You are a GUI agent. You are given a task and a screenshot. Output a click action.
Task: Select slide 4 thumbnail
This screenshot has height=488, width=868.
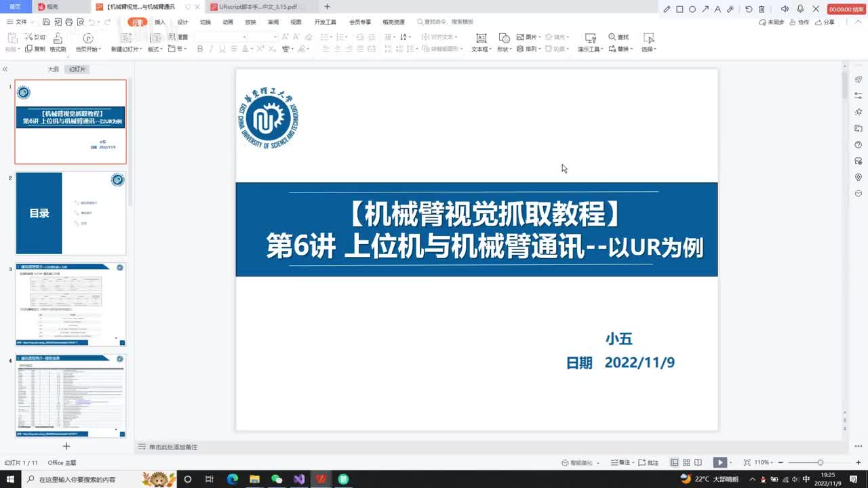(x=71, y=395)
